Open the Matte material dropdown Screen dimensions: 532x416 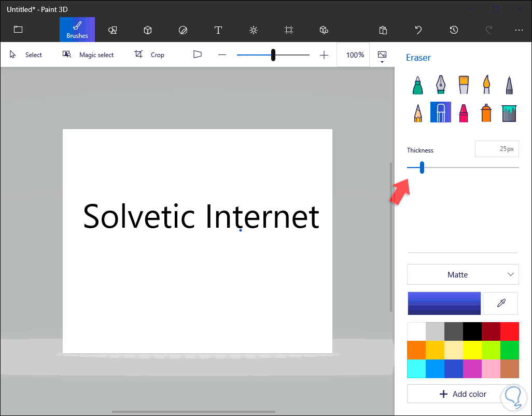coord(463,274)
